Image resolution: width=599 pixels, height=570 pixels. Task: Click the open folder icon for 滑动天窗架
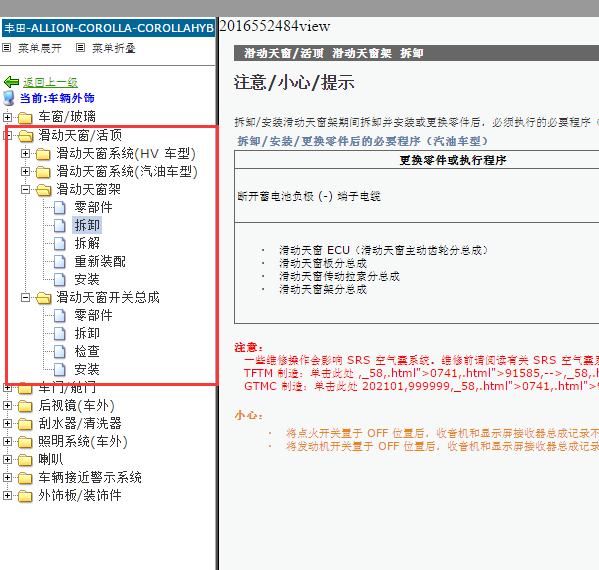(44, 189)
